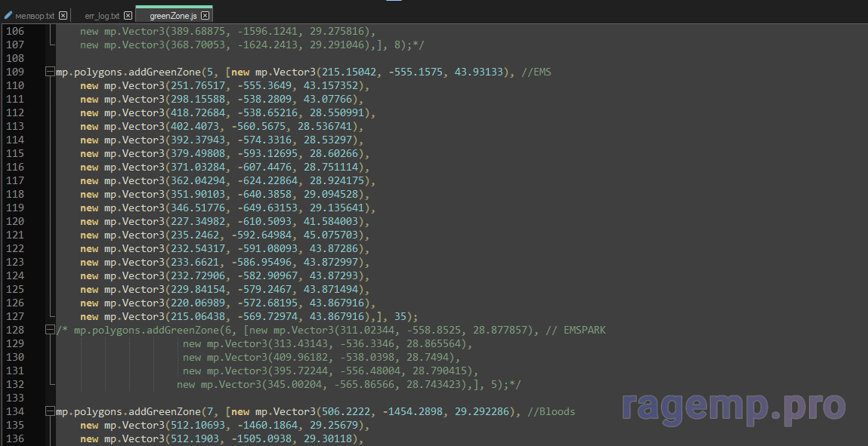The image size is (868, 446).
Task: Close the err_log.txt tab
Action: click(126, 16)
